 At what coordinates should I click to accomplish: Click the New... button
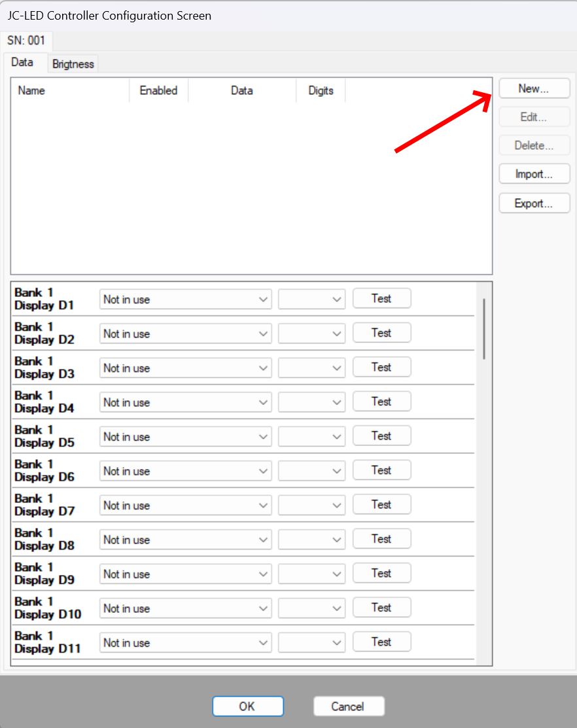coord(534,88)
